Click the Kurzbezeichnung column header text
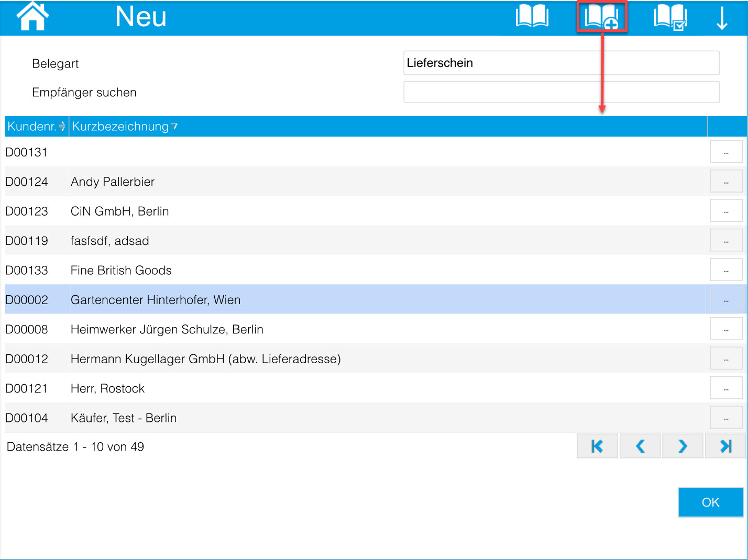748x560 pixels. pos(120,126)
